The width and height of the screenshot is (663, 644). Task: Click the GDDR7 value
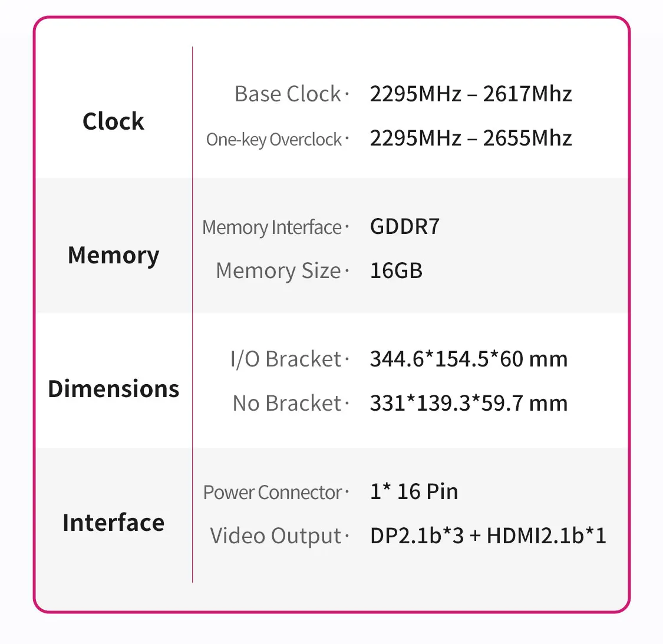point(404,227)
